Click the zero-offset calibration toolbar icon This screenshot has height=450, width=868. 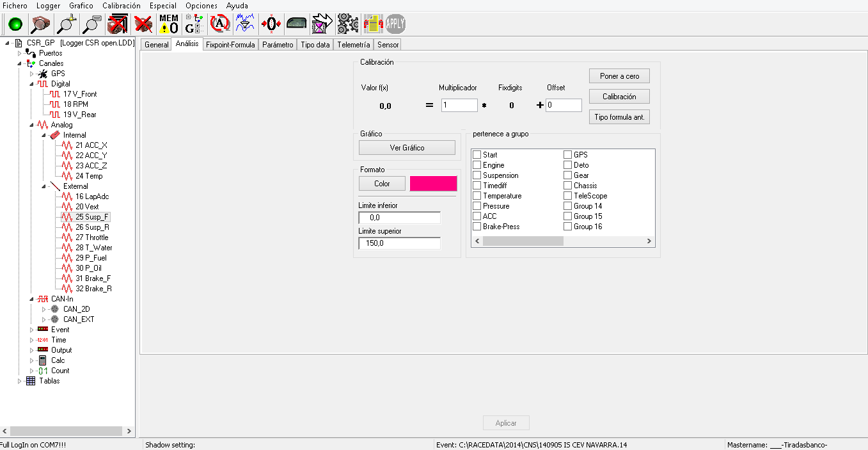(x=271, y=24)
